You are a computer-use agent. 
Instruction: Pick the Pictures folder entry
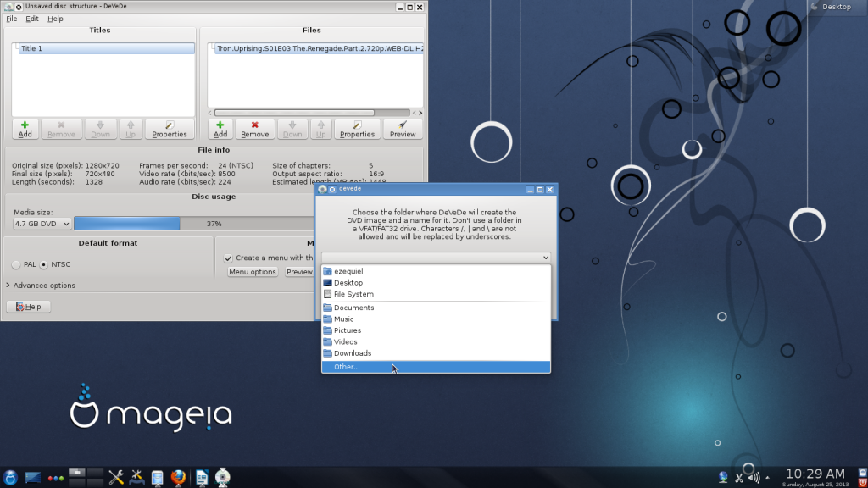pyautogui.click(x=436, y=330)
